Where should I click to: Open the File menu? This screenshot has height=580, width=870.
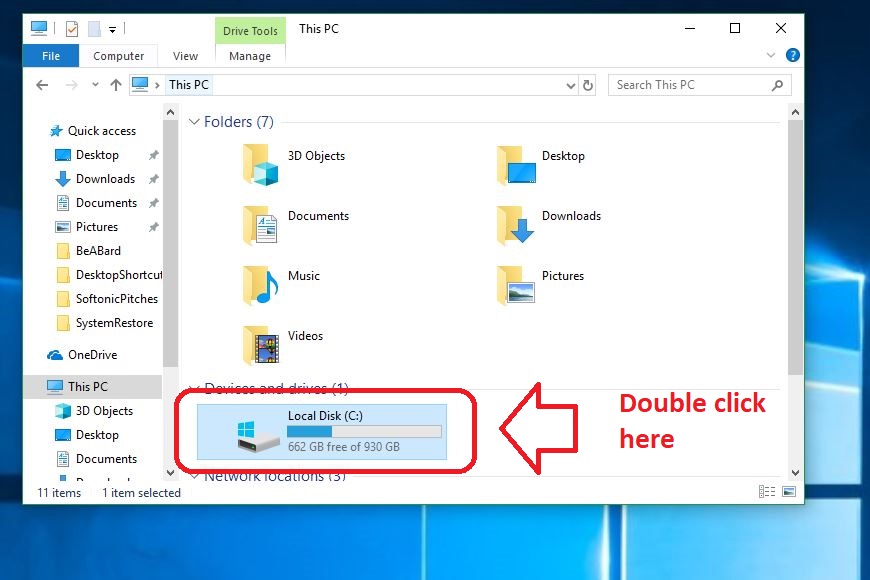51,56
